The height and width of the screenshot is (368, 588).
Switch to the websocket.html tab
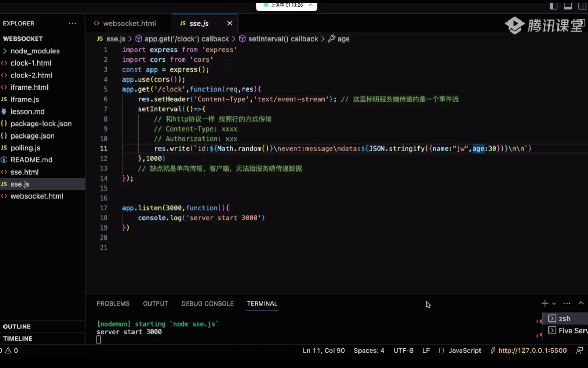coord(130,23)
